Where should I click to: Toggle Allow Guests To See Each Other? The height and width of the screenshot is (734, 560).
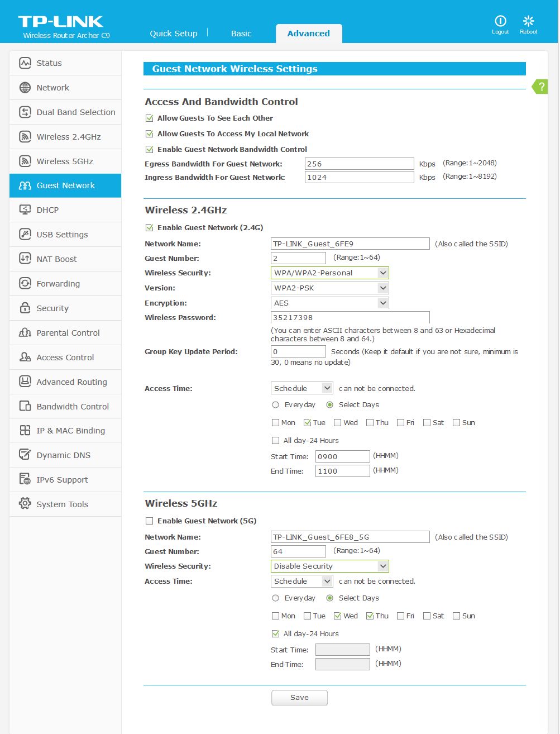(149, 118)
